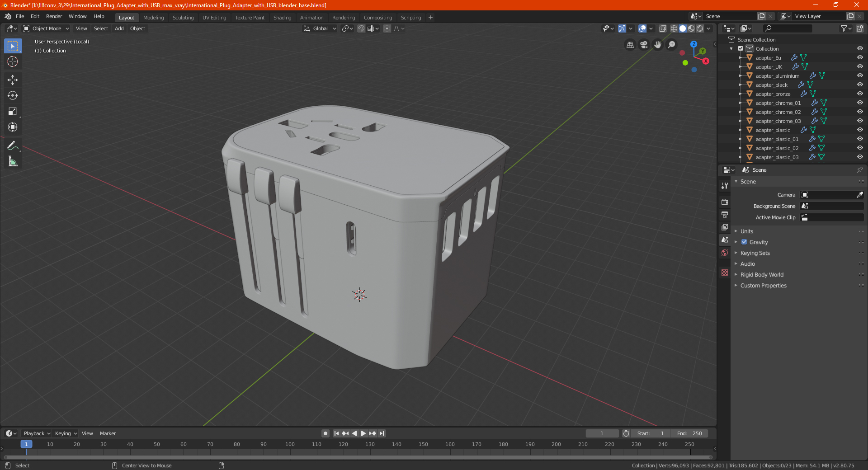Open the Keying dropdown
The width and height of the screenshot is (868, 470).
pyautogui.click(x=66, y=433)
